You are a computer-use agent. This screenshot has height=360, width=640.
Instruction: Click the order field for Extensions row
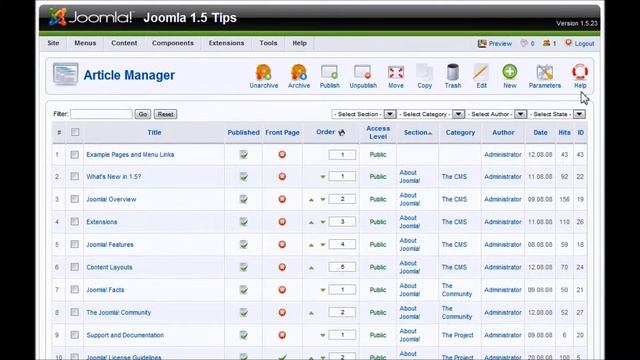(x=342, y=222)
